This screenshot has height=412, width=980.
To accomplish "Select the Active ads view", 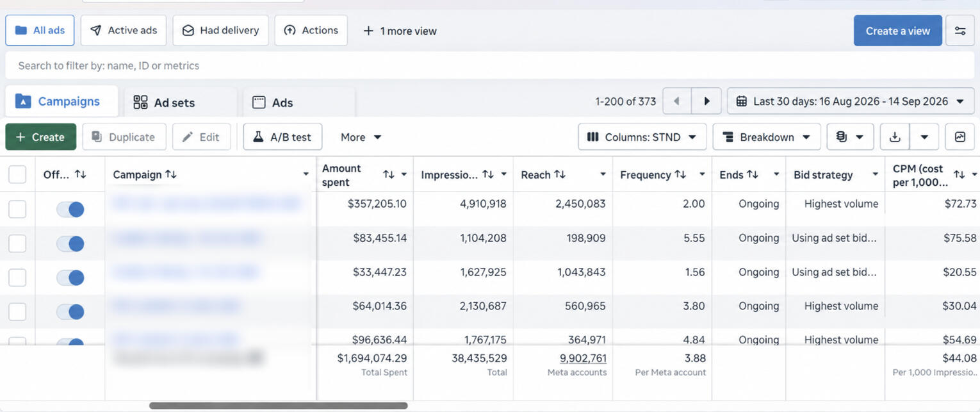I will pyautogui.click(x=124, y=31).
